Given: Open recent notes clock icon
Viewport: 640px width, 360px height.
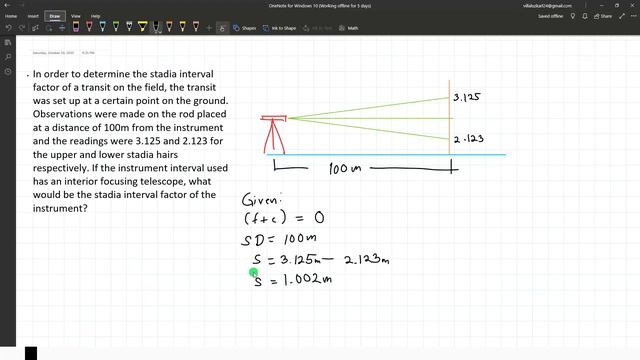Looking at the screenshot, I should tap(8, 71).
